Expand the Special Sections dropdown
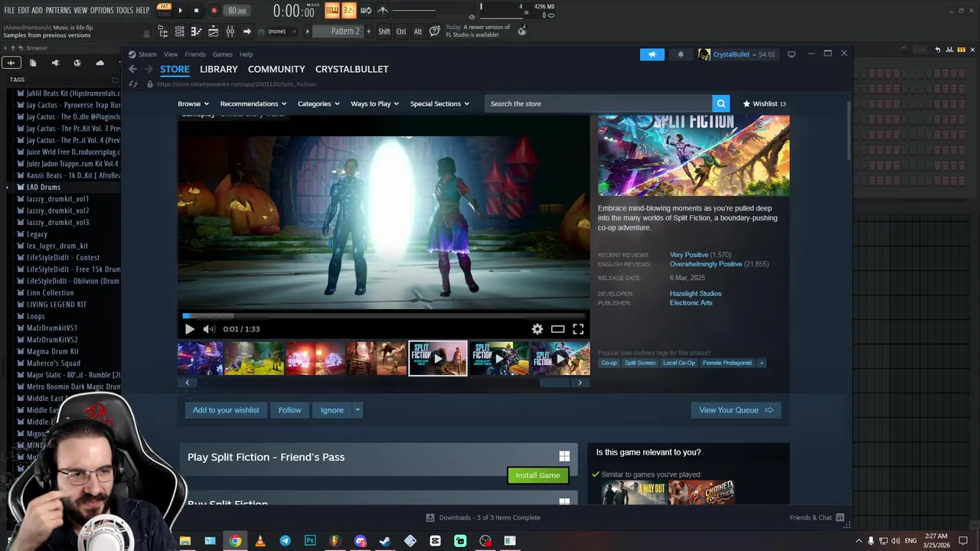 point(439,103)
